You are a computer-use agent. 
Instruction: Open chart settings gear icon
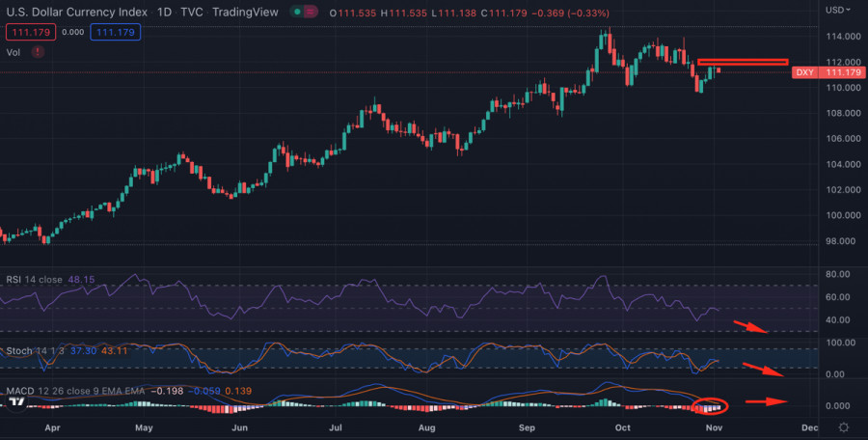[844, 426]
